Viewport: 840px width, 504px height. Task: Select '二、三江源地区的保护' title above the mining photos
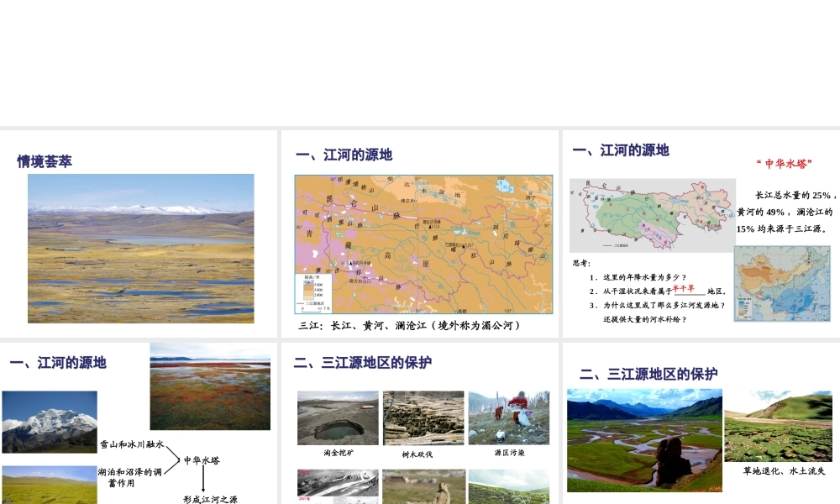coord(363,363)
